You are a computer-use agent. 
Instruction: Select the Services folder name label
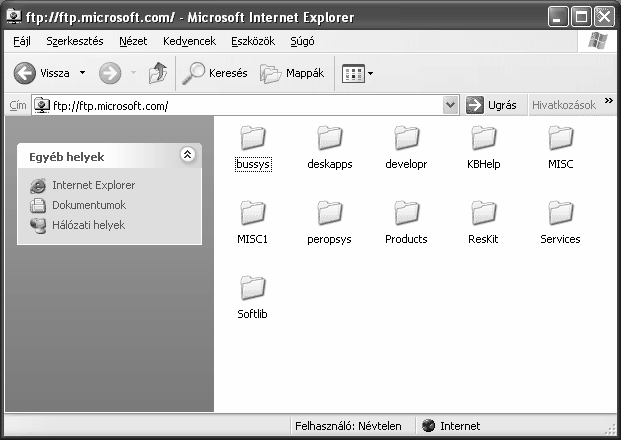(560, 239)
